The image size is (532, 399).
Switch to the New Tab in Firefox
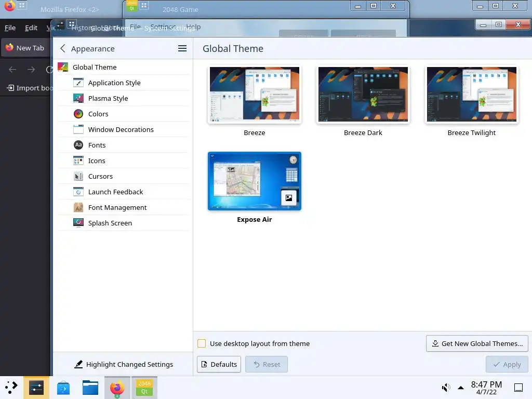[x=25, y=48]
